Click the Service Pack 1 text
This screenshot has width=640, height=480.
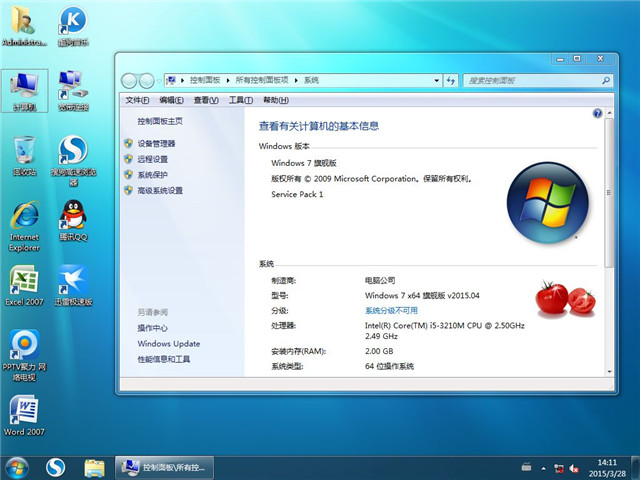click(297, 194)
